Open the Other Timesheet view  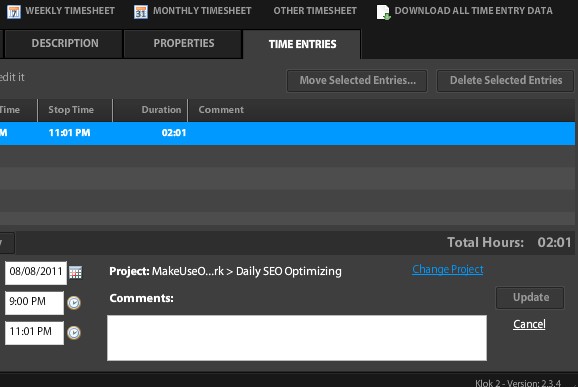point(315,11)
